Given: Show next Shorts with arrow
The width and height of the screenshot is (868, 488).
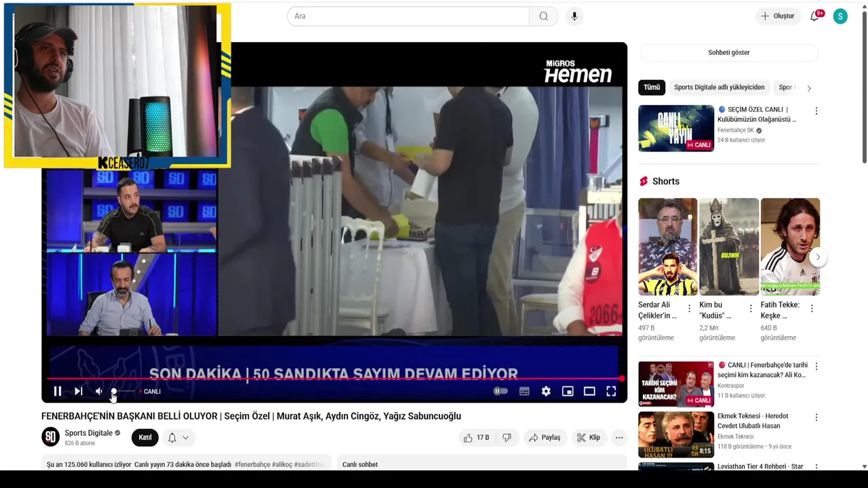Looking at the screenshot, I should tap(818, 257).
